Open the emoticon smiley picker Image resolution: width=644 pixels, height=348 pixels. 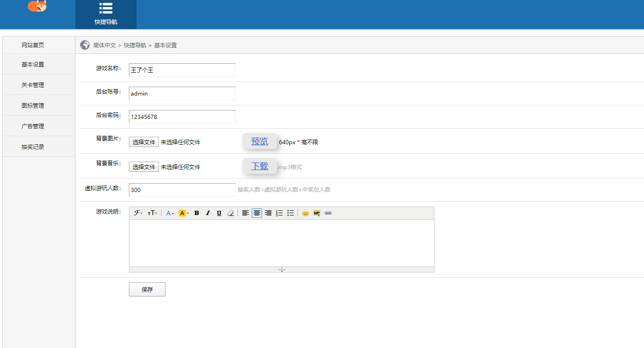pos(306,213)
